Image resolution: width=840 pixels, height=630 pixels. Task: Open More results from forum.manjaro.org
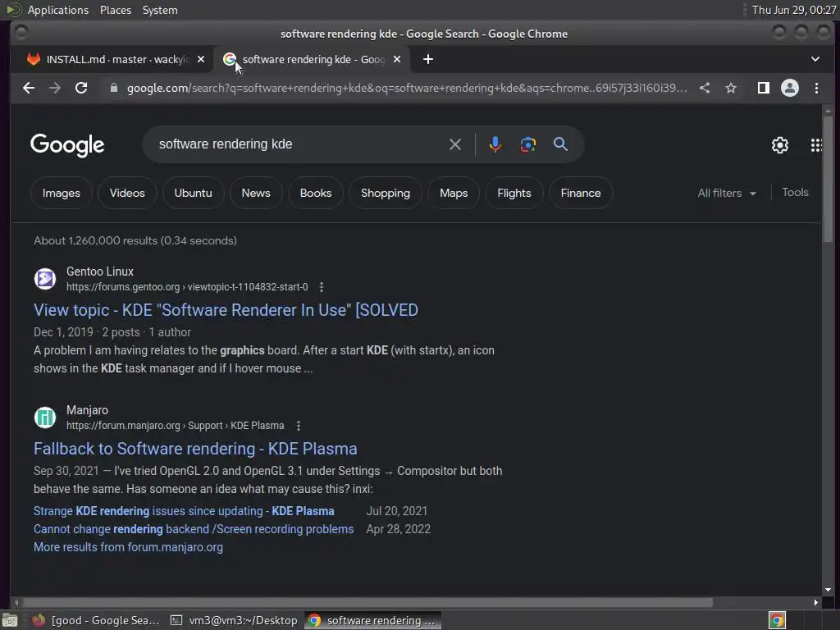(x=128, y=547)
